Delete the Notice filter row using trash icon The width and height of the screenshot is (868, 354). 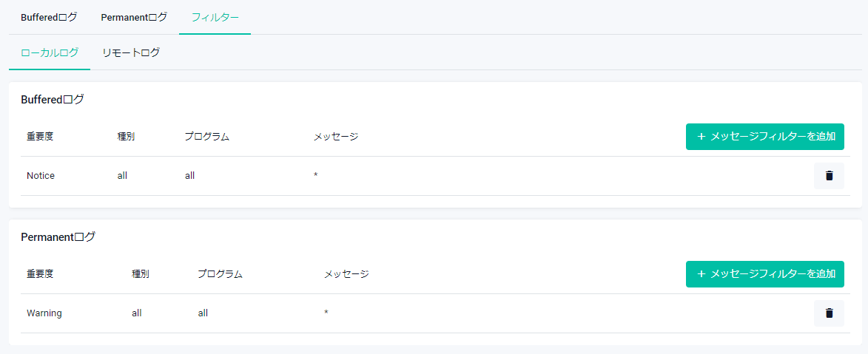(829, 176)
